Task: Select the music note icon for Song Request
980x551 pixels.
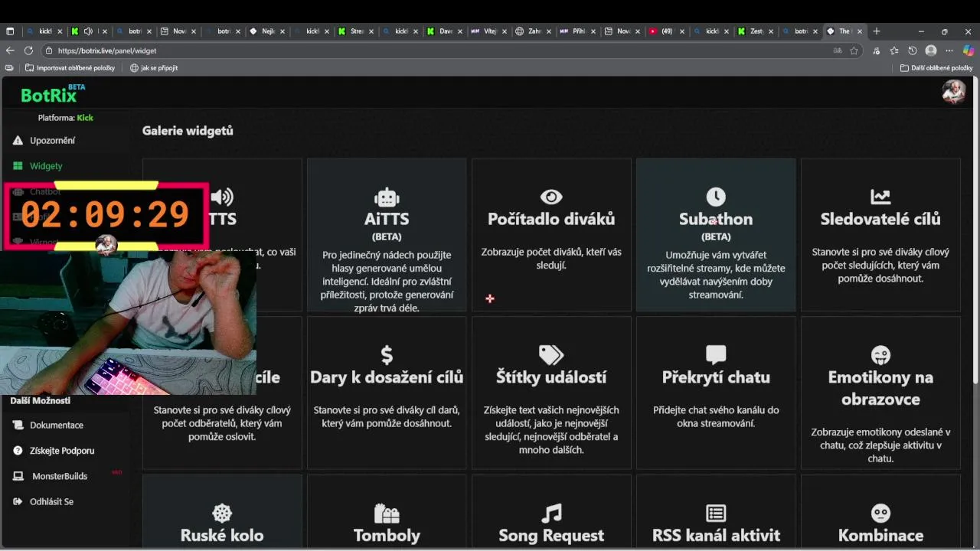Action: click(551, 513)
